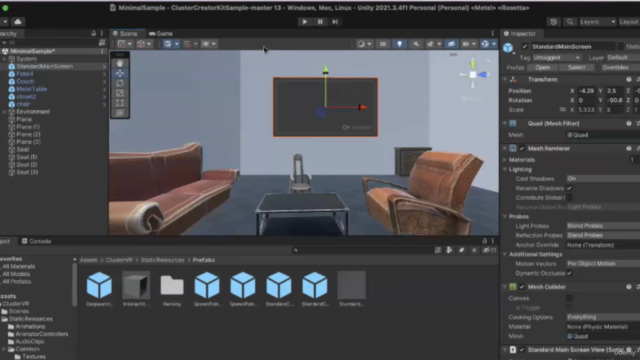
Task: Click the ClusterVR breadcrumb link
Action: point(119,260)
